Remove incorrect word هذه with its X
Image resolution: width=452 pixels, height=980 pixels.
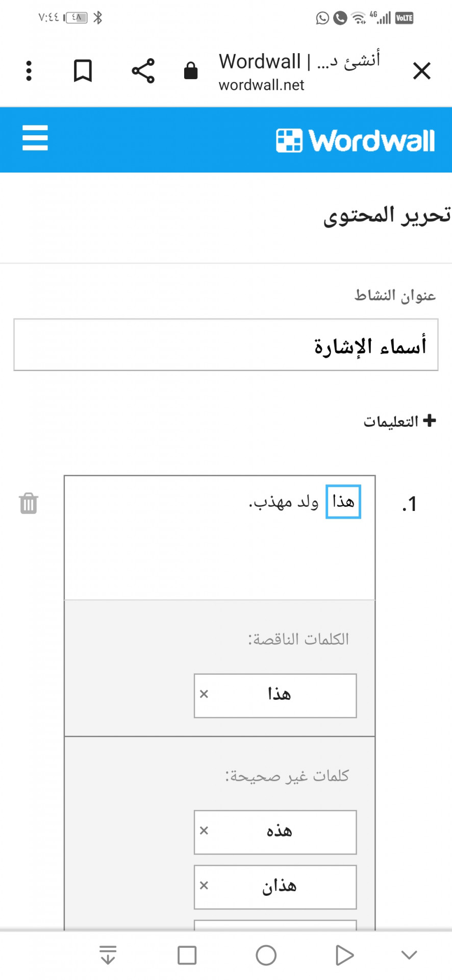click(204, 831)
